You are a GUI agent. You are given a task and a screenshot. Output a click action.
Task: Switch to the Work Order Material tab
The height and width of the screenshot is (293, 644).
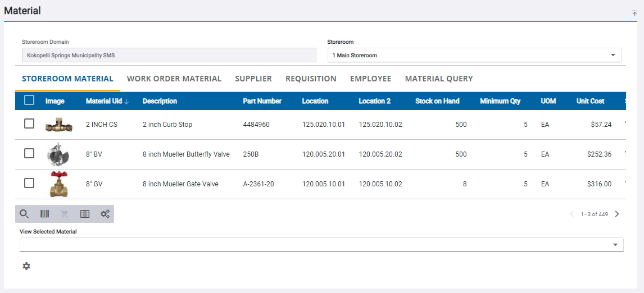(x=174, y=79)
